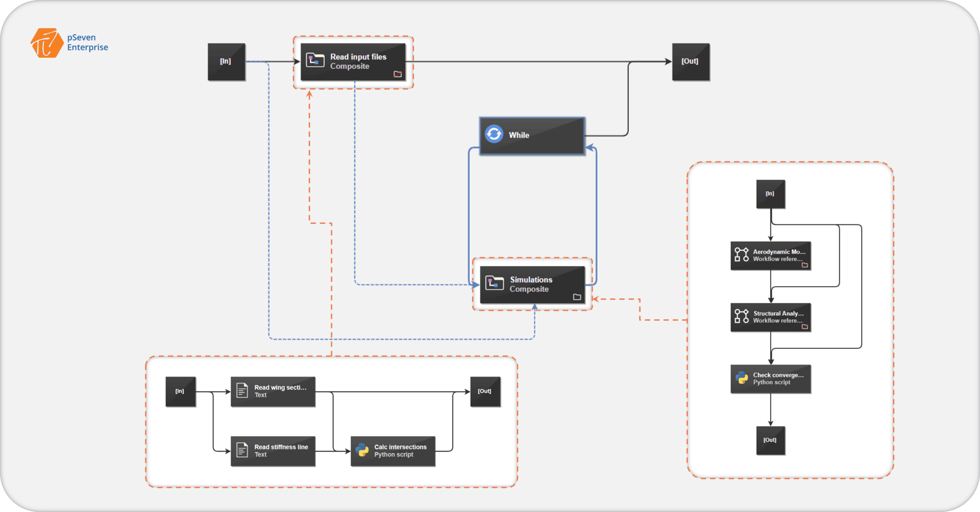
Task: Click the 'Structural Analy...' block title
Action: pyautogui.click(x=778, y=313)
